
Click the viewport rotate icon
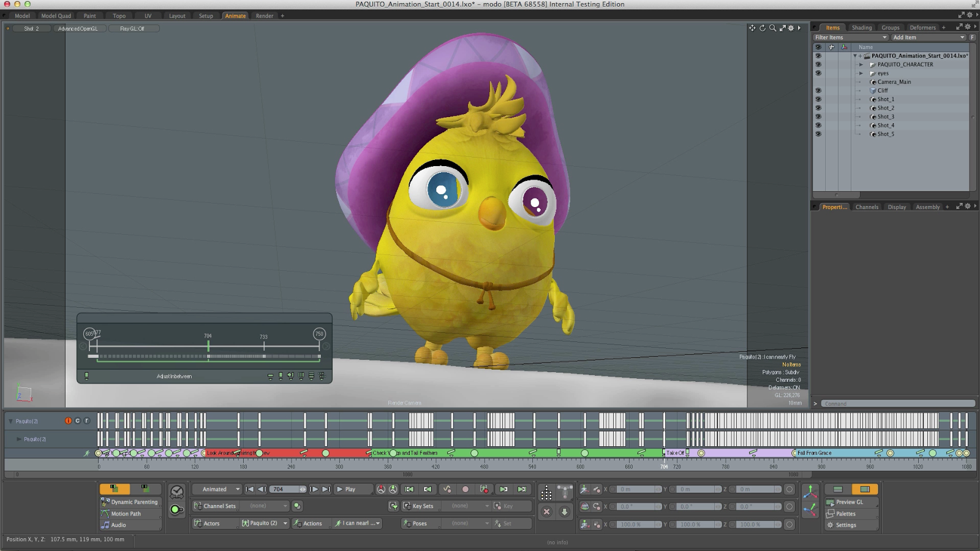[763, 28]
